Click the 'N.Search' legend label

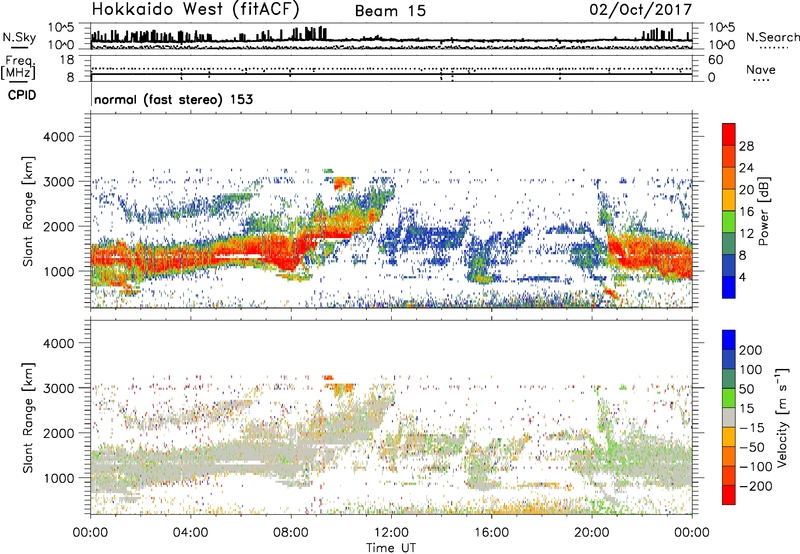pyautogui.click(x=772, y=37)
